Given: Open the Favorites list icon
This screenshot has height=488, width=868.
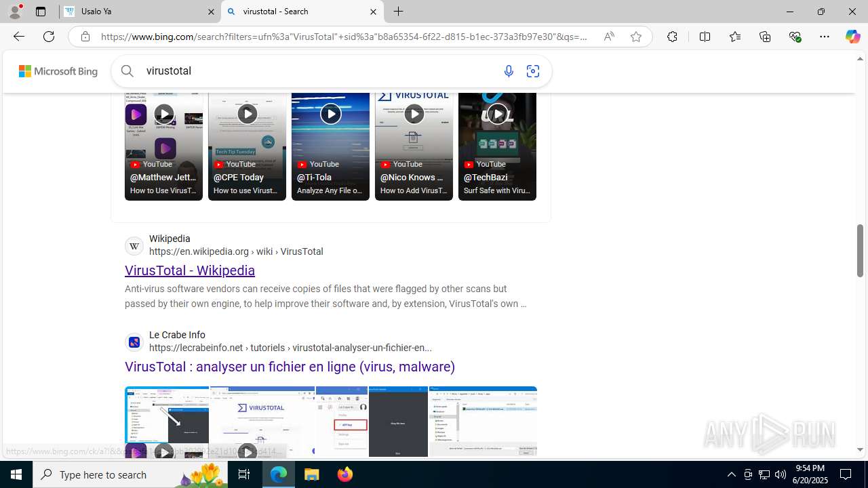Looking at the screenshot, I should tap(735, 37).
